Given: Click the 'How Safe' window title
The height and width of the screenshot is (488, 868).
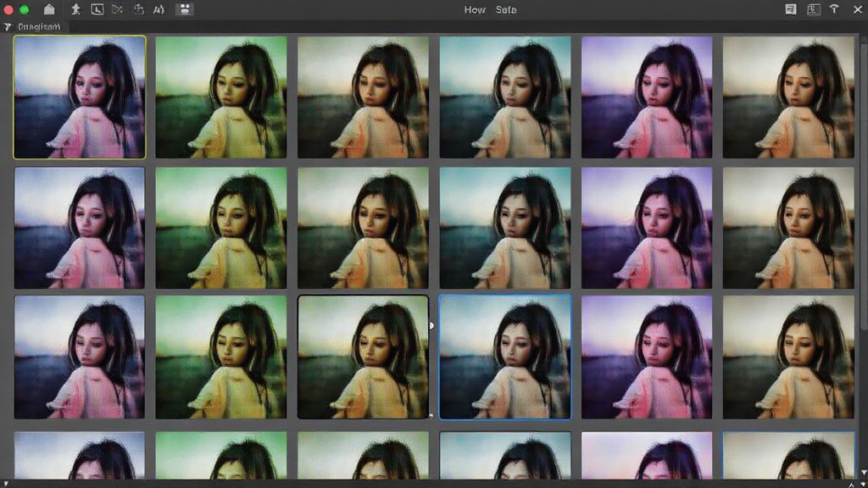Looking at the screenshot, I should (490, 10).
